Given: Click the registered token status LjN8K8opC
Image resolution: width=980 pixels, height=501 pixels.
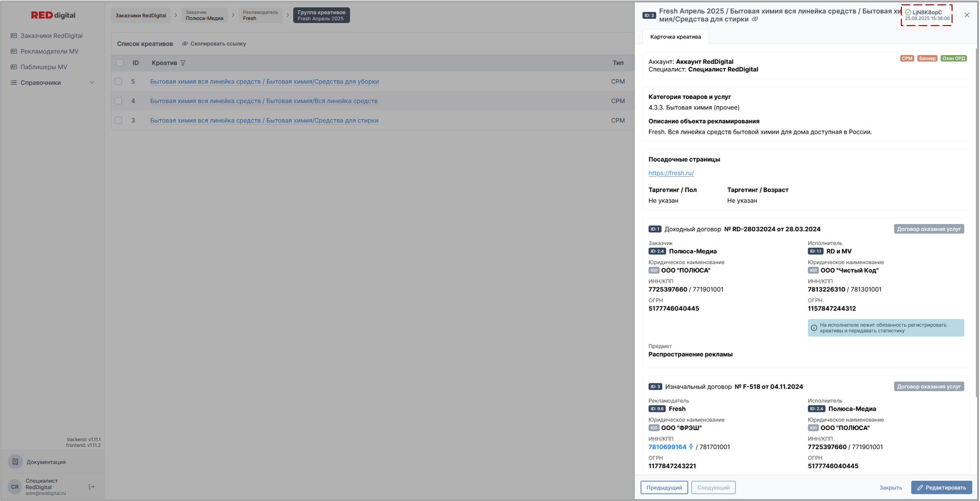Looking at the screenshot, I should tap(926, 15).
